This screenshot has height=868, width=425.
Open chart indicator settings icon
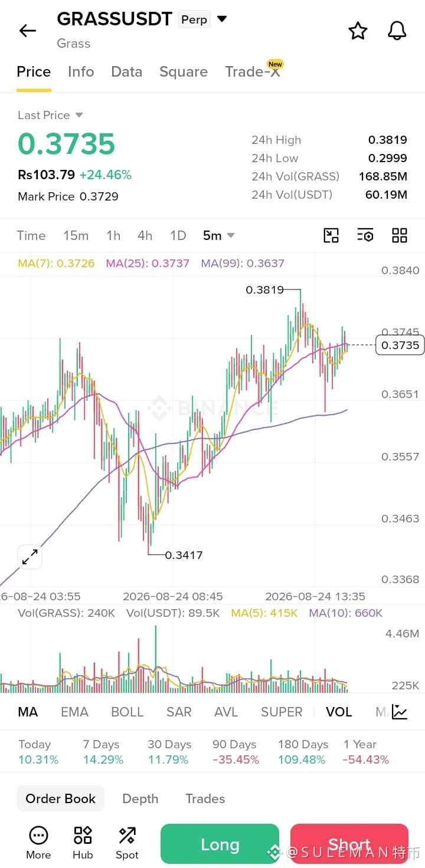click(x=365, y=236)
